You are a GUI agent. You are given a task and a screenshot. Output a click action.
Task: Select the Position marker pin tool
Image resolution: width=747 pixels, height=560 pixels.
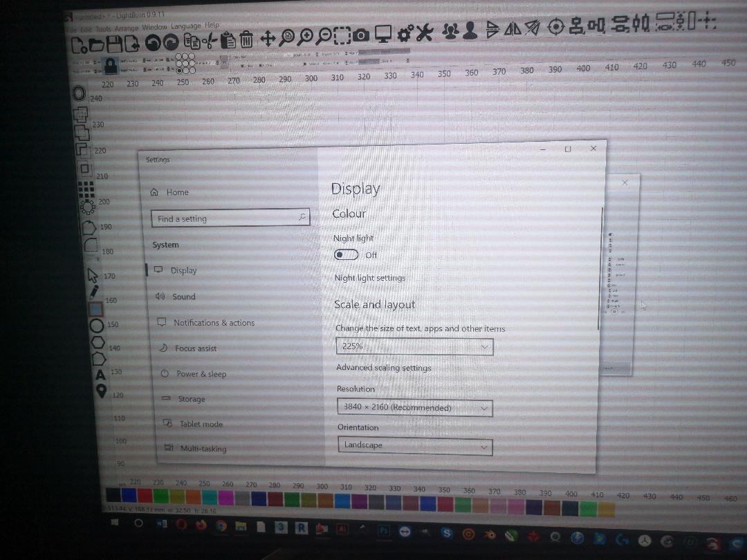click(x=101, y=391)
